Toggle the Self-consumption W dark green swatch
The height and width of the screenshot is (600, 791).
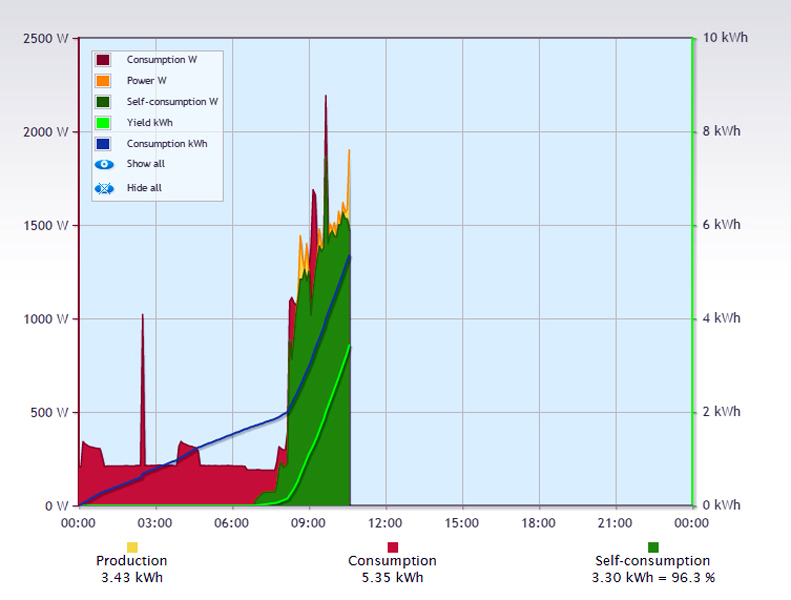pos(103,102)
